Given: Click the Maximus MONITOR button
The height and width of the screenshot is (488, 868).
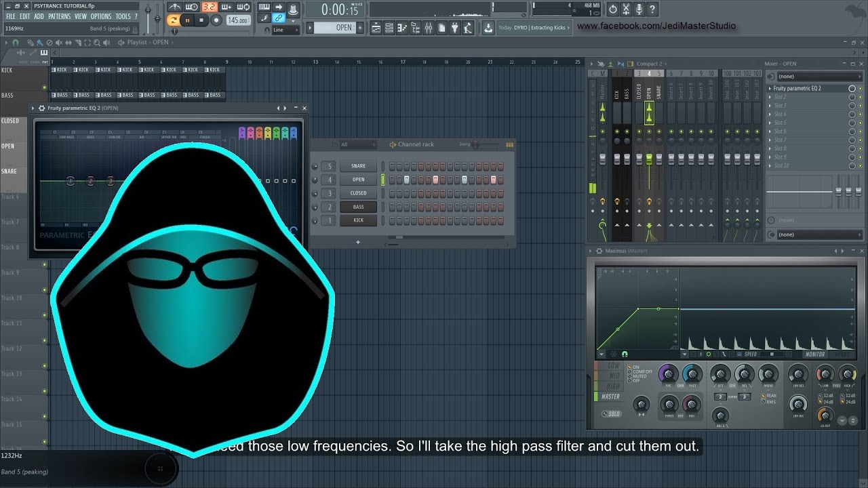Looking at the screenshot, I should point(814,354).
